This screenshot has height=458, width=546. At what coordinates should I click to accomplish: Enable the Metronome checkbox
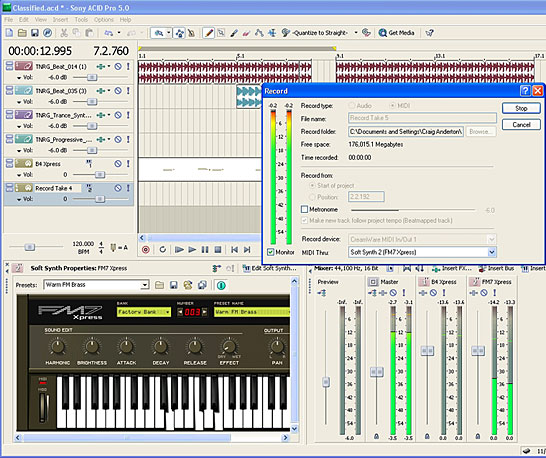304,209
